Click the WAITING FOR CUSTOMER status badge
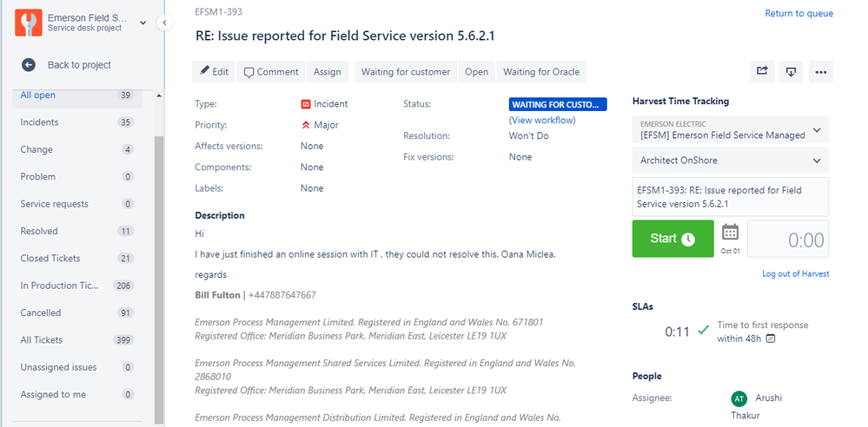Screen dimensions: 868x427 (x=558, y=104)
